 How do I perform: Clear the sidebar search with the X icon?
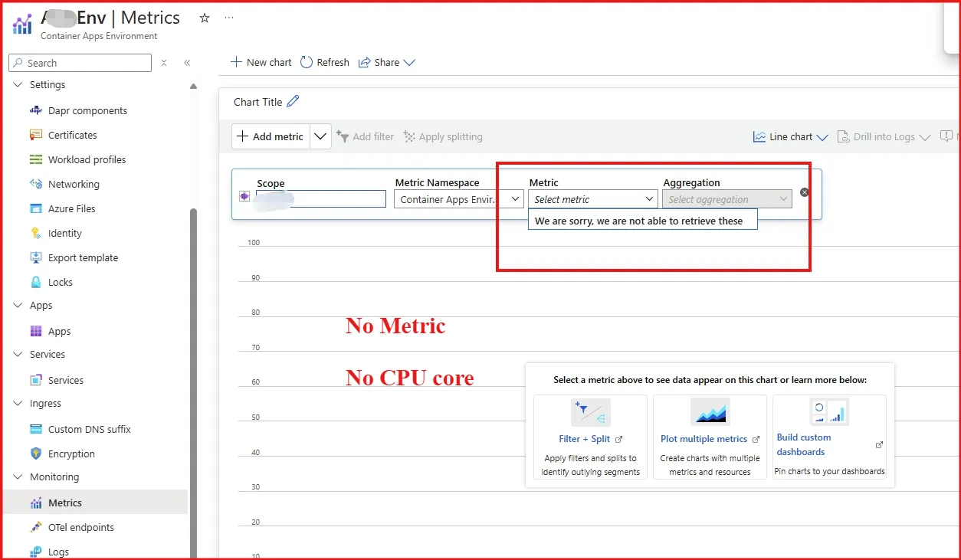[x=164, y=63]
